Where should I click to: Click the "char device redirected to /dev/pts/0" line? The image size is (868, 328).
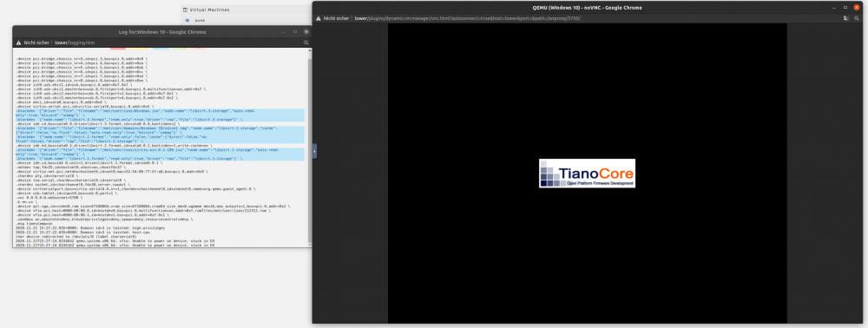76,237
